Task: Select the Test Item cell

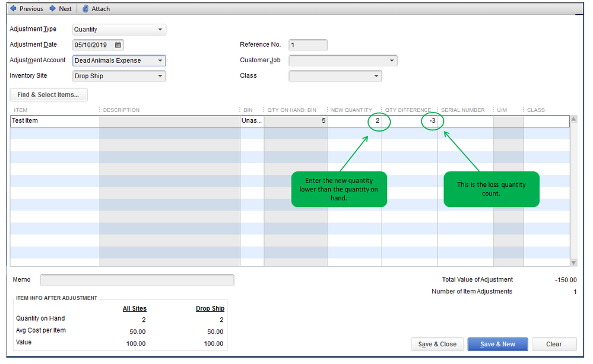Action: (x=55, y=121)
